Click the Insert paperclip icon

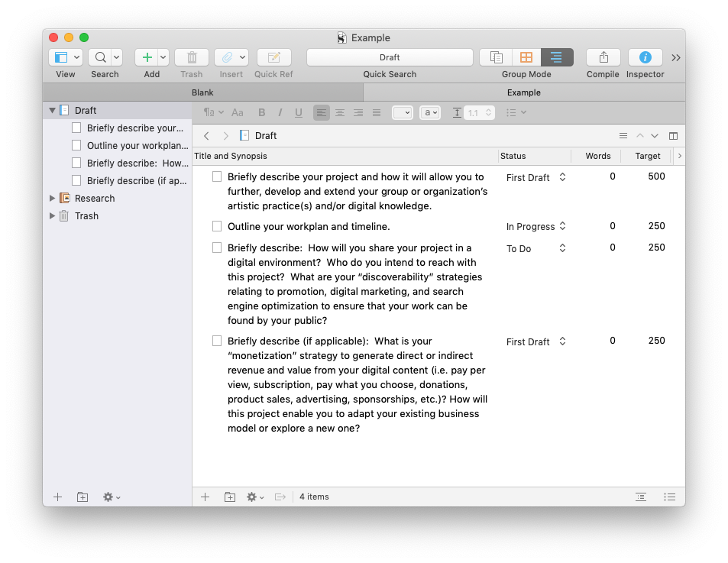click(x=227, y=57)
